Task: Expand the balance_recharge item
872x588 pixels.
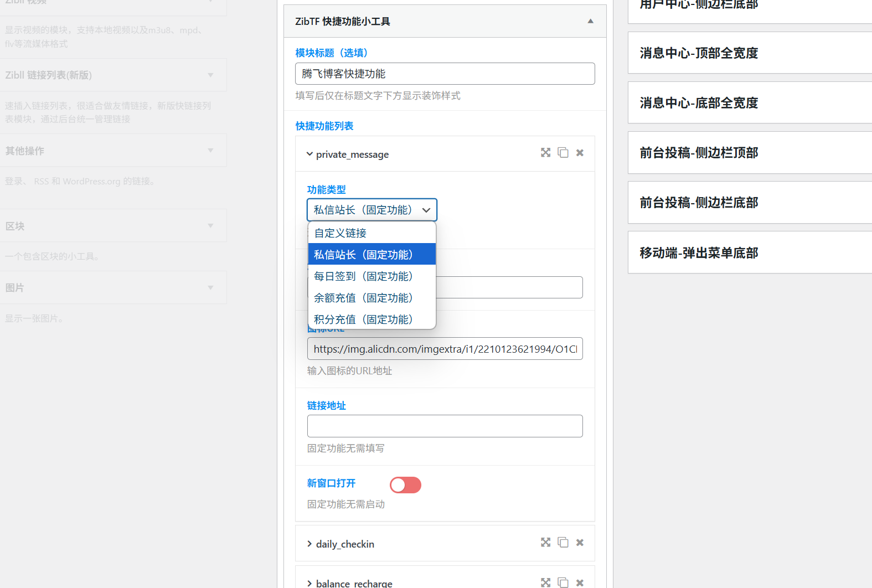Action: pos(309,584)
